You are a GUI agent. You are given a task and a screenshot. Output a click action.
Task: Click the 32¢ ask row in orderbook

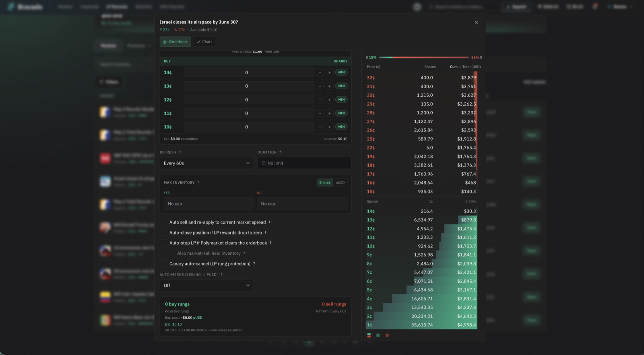pyautogui.click(x=421, y=78)
